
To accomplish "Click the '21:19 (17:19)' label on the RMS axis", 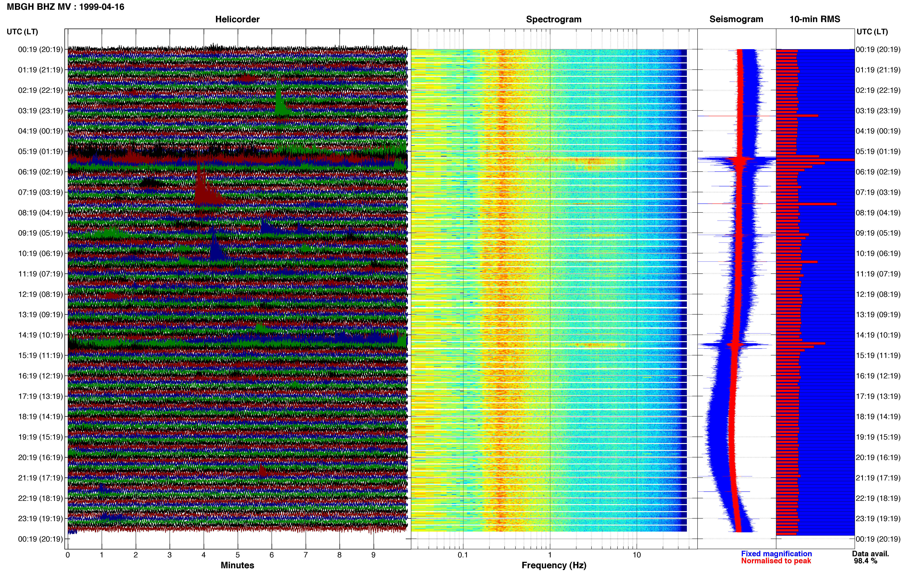I will (878, 477).
